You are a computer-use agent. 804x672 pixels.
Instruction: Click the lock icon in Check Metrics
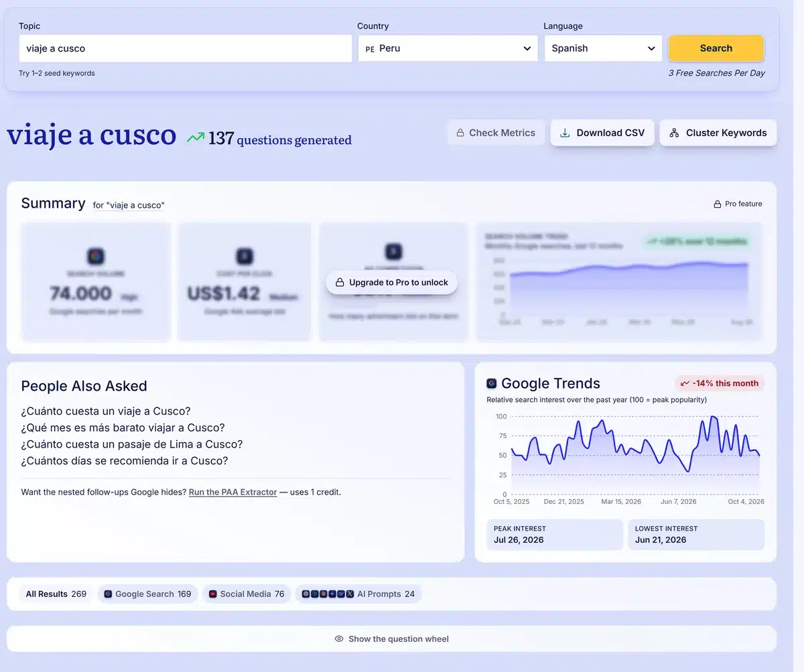[x=460, y=133]
